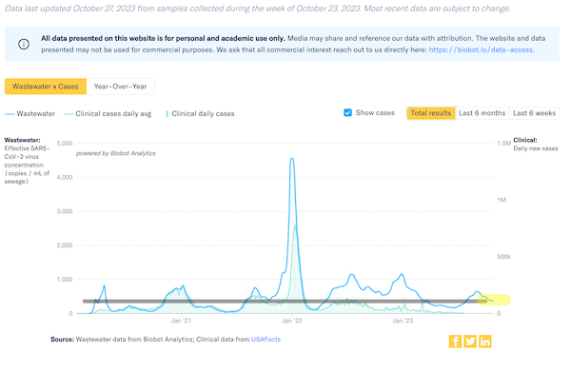Image resolution: width=571 pixels, height=392 pixels.
Task: Switch the range to Last 6 months
Action: 482,113
